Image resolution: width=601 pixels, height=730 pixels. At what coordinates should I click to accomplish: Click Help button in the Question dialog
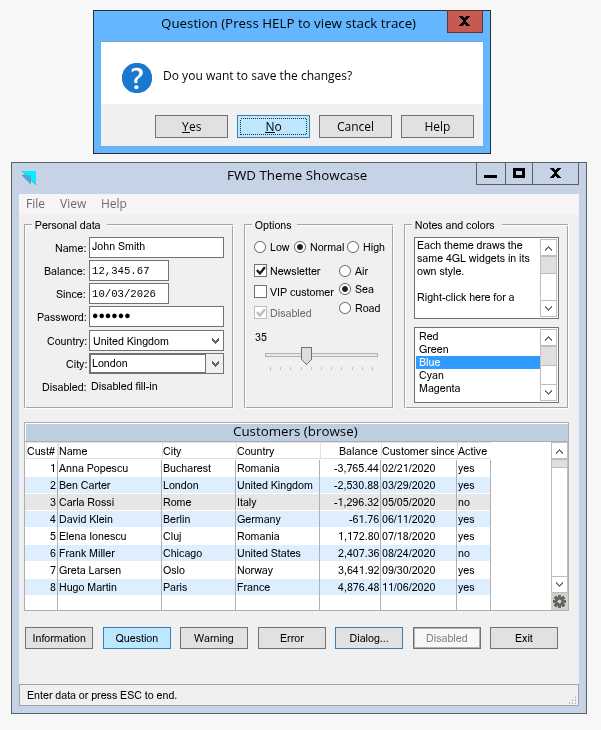437,127
